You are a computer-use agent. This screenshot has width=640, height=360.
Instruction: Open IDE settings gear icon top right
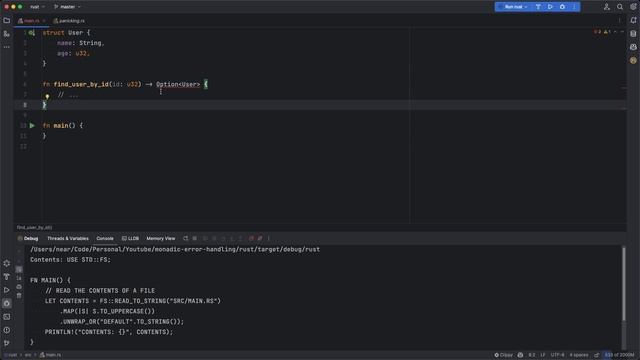(633, 7)
